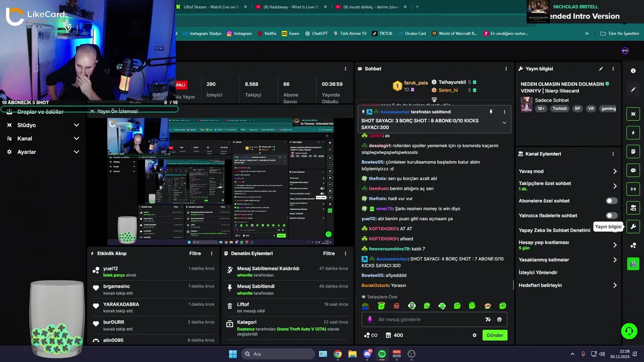This screenshot has width=644, height=362.
Task: Show more bookmarks overflow chevron
Action: click(587, 34)
